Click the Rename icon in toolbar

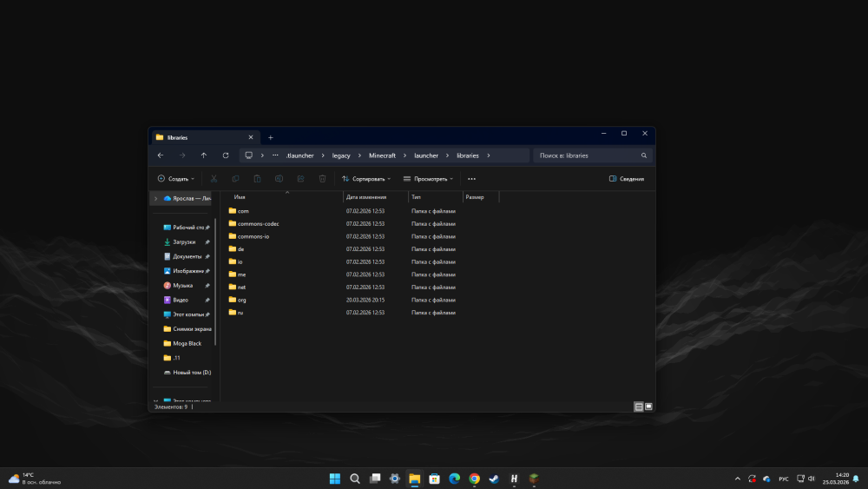point(279,179)
